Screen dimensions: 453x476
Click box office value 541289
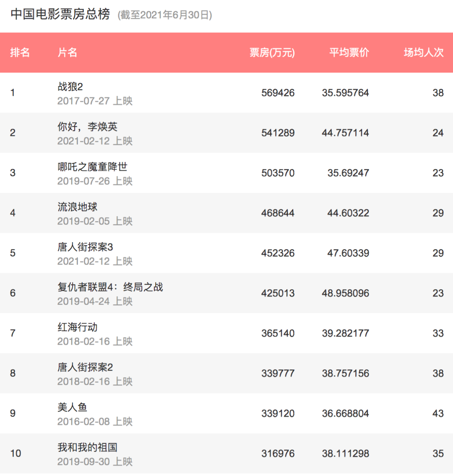point(278,133)
